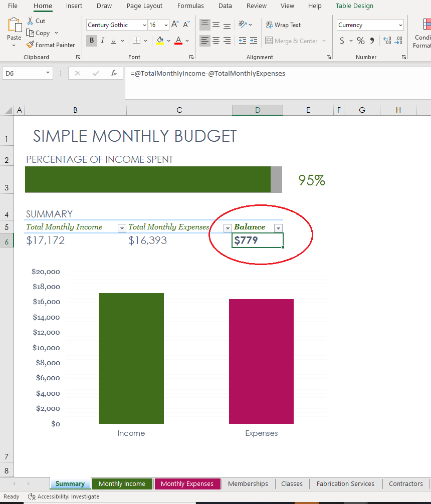Viewport: 431px width, 504px height.
Task: Enable Wrap Text
Action: (283, 25)
